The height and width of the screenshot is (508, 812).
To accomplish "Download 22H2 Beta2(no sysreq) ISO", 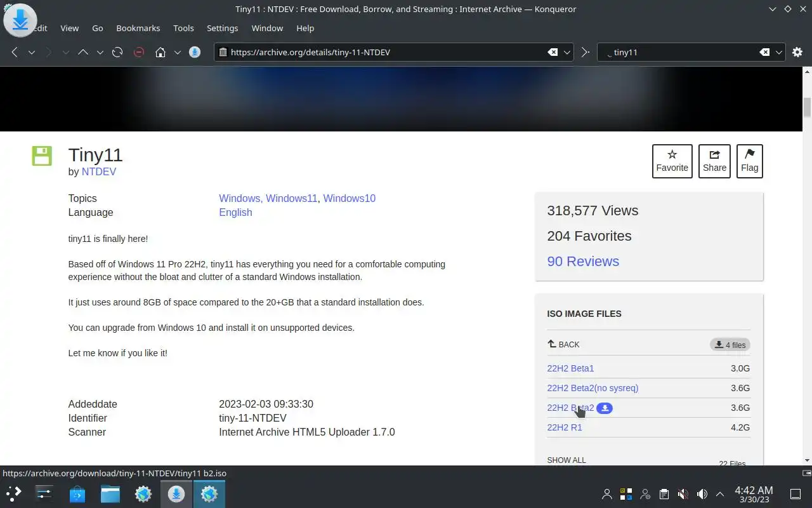I will (593, 388).
